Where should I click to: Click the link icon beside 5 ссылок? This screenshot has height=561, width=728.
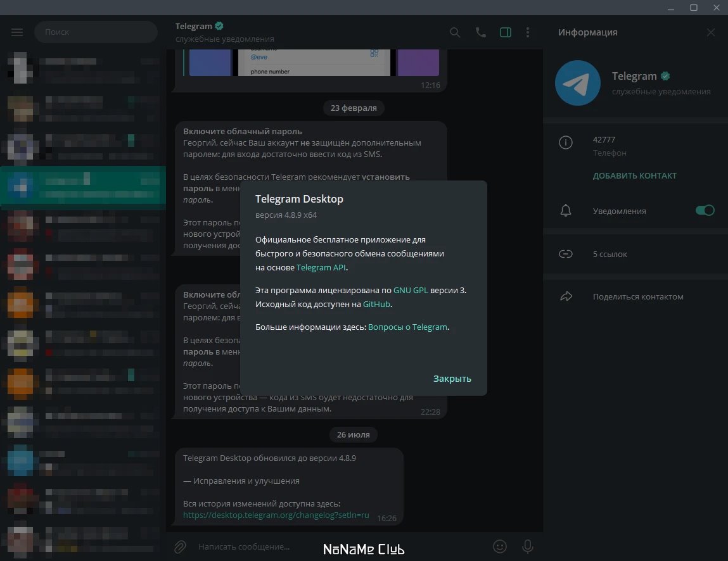[566, 254]
